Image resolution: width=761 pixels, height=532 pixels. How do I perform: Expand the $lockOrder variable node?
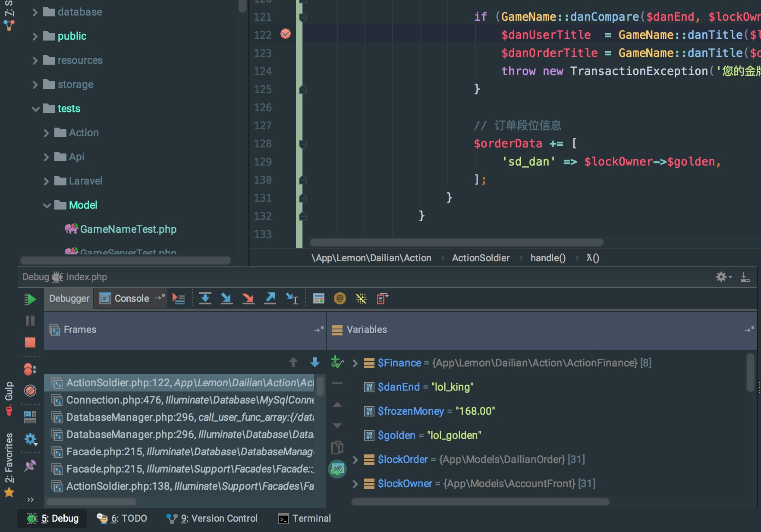[355, 460]
